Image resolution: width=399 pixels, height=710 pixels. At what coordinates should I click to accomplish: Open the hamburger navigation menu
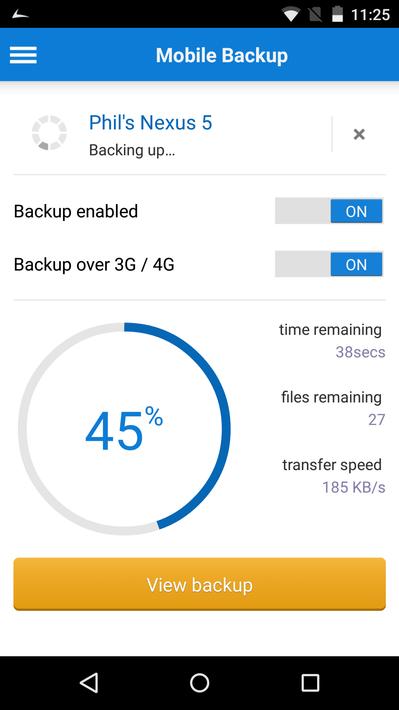[x=23, y=55]
